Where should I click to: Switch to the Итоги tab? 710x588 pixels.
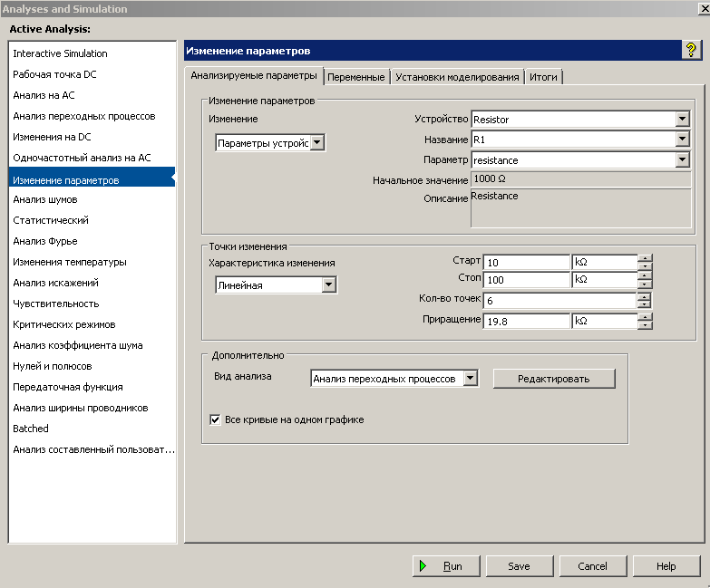[x=543, y=77]
